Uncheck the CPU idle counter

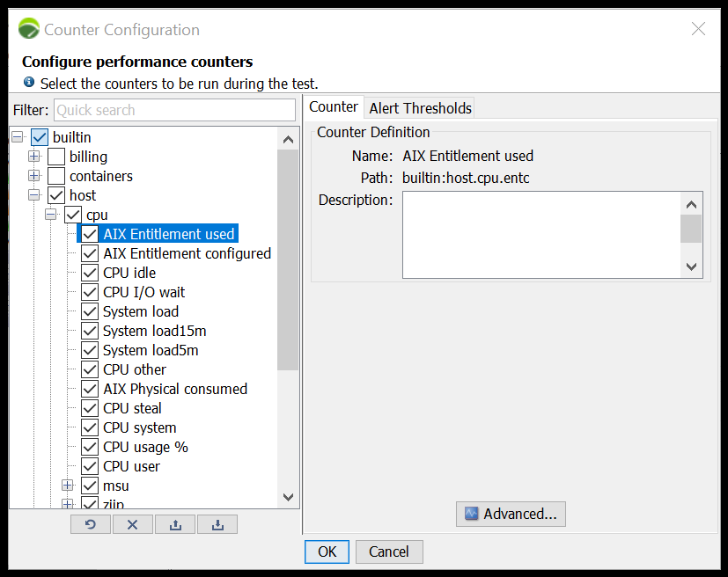[x=90, y=273]
